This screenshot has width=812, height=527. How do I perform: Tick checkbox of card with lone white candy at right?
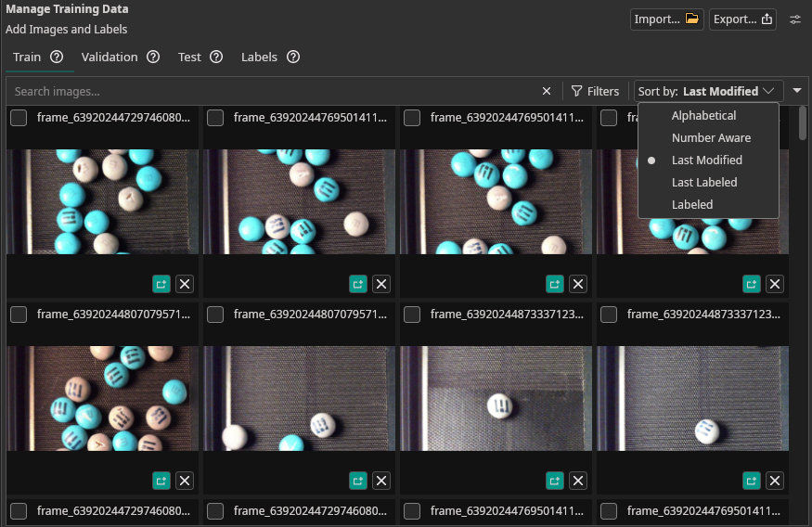click(215, 118)
